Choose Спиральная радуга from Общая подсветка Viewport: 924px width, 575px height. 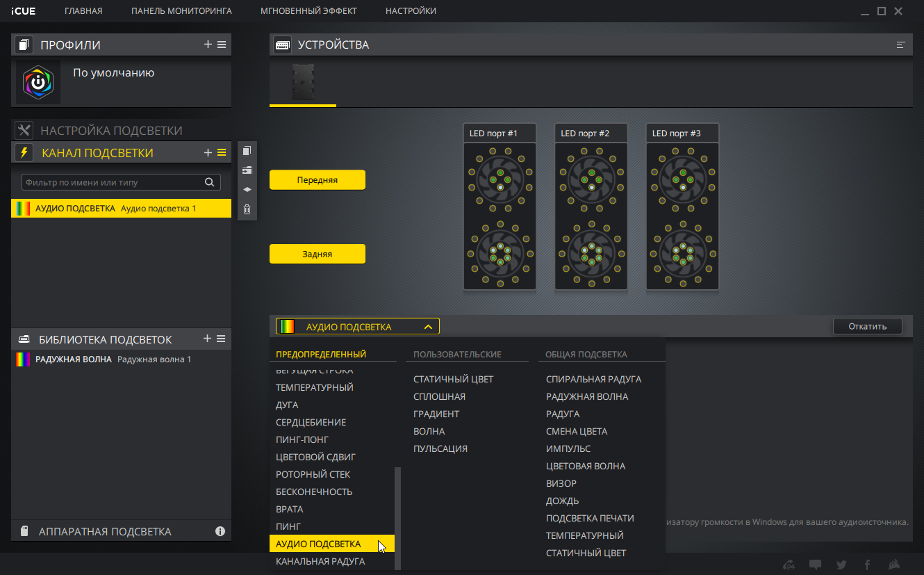(x=593, y=379)
